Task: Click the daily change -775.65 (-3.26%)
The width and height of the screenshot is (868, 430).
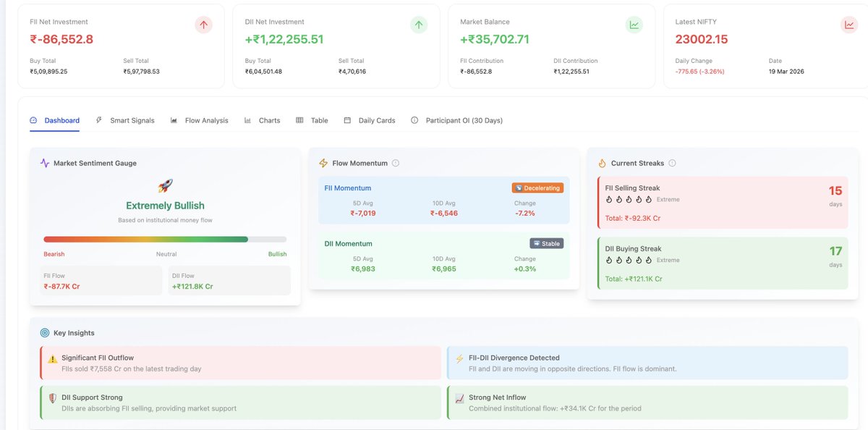Action: 699,72
